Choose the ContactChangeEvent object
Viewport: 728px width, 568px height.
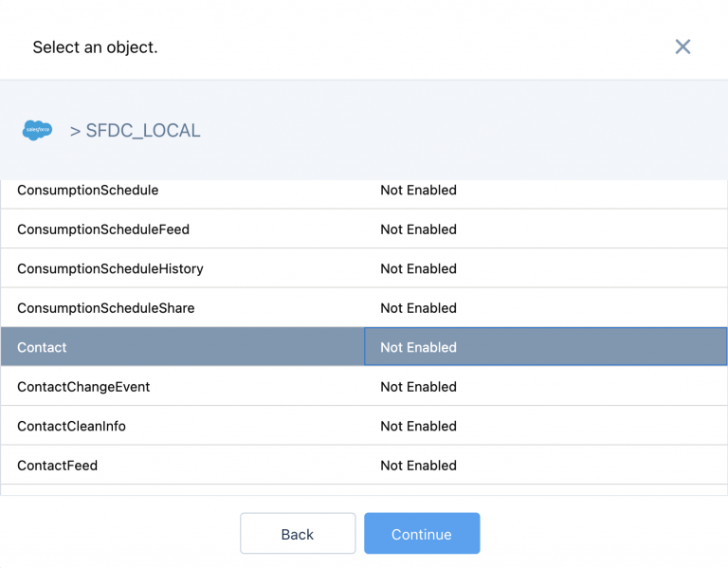pyautogui.click(x=83, y=387)
